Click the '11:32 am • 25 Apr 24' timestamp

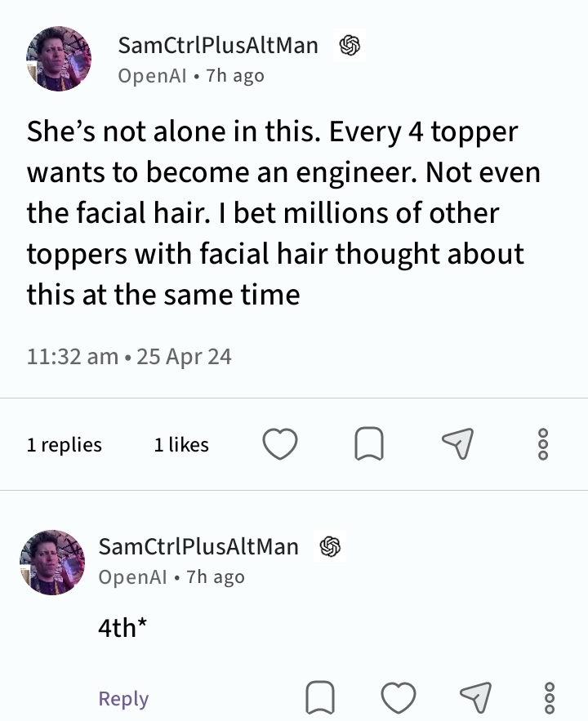[129, 357]
